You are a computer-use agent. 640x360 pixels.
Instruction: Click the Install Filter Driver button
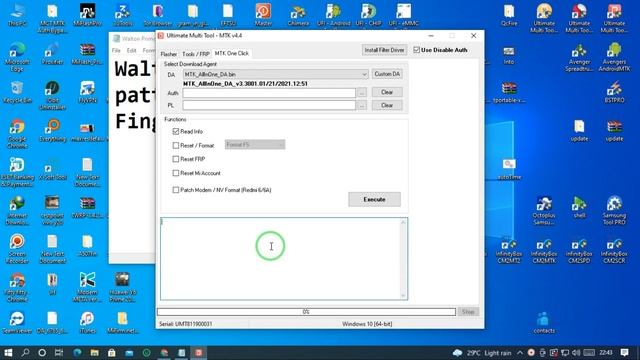tap(384, 50)
